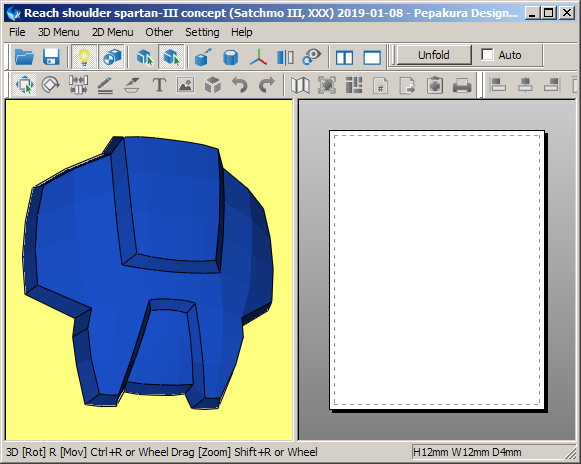Click the blank white paper page
The width and height of the screenshot is (581, 464).
pos(437,270)
